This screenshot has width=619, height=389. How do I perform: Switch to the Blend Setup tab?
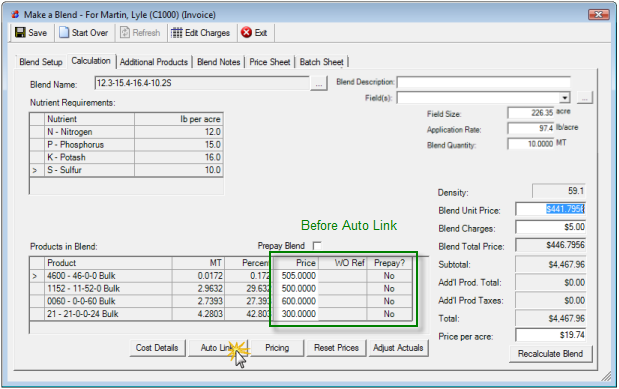pos(41,62)
